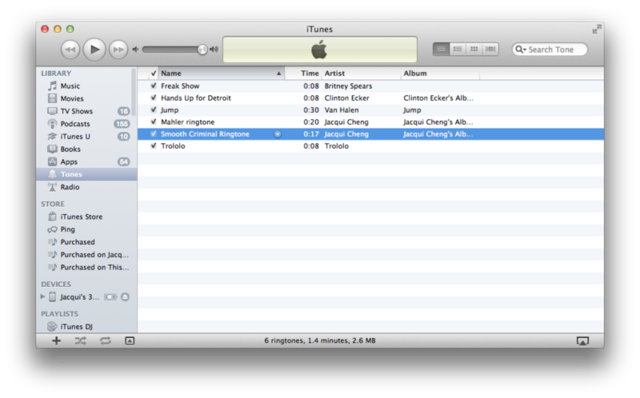Expand Jacqui's device in the sidebar
This screenshot has width=640, height=398.
pos(42,297)
